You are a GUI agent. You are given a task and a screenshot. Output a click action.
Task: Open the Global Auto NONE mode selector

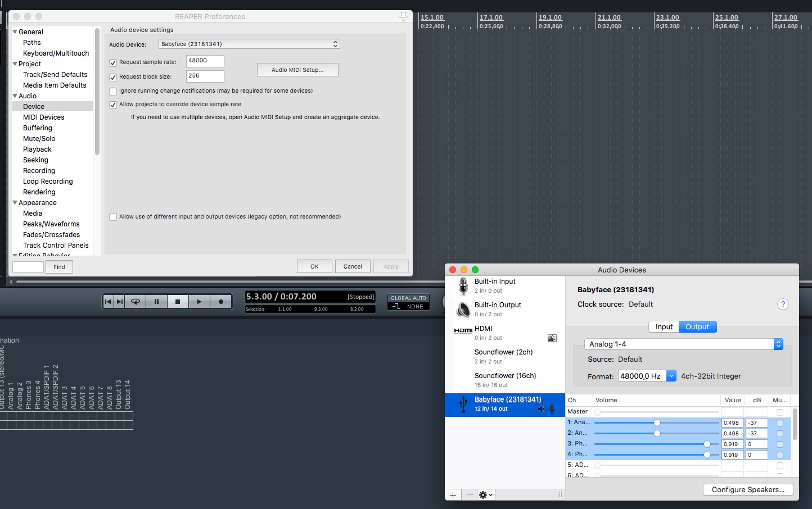(x=409, y=306)
